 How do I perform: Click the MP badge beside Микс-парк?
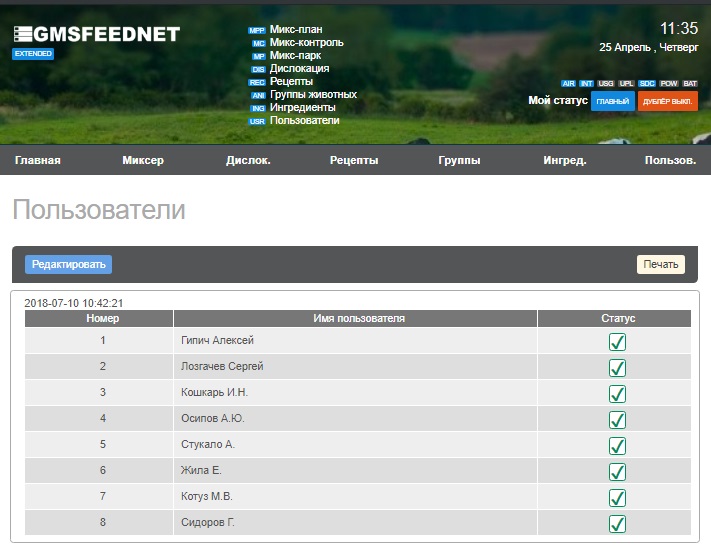258,56
